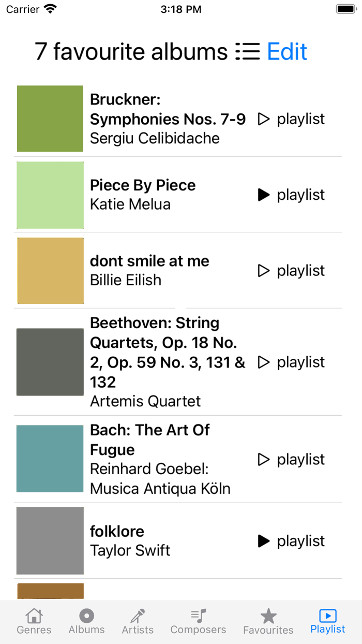The height and width of the screenshot is (644, 362).
Task: Play the Beethoven String Quartets playlist
Action: pos(264,362)
